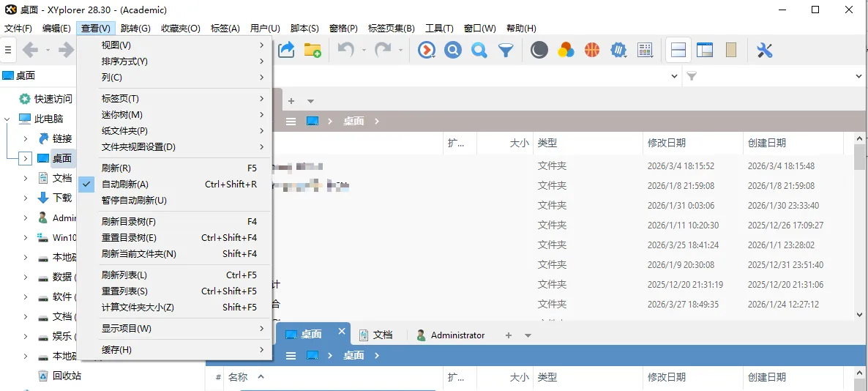
Task: Sort upper pane by 创建日期 column
Action: click(793, 143)
